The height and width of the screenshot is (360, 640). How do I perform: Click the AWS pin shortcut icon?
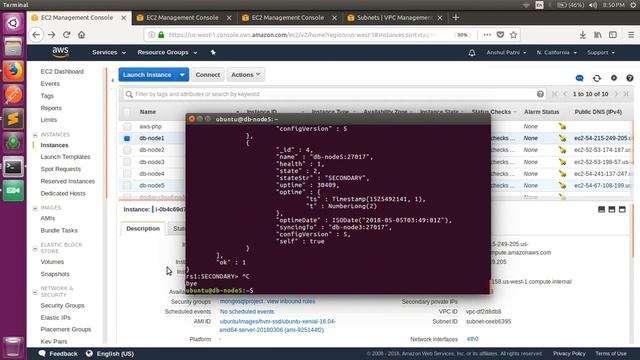[x=213, y=52]
